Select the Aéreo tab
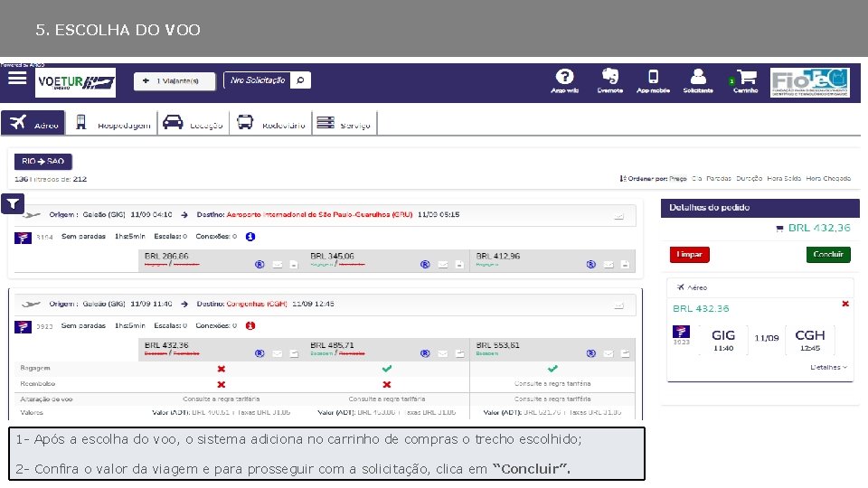This screenshot has height=488, width=868. tap(33, 123)
